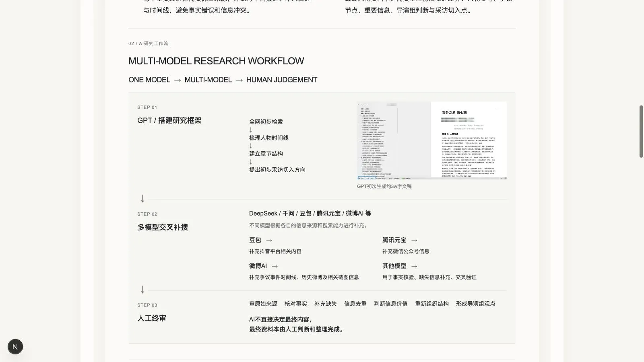Image resolution: width=644 pixels, height=362 pixels.
Task: Click the caption 'GPT初次生成约3w字文稿'
Action: click(384, 186)
